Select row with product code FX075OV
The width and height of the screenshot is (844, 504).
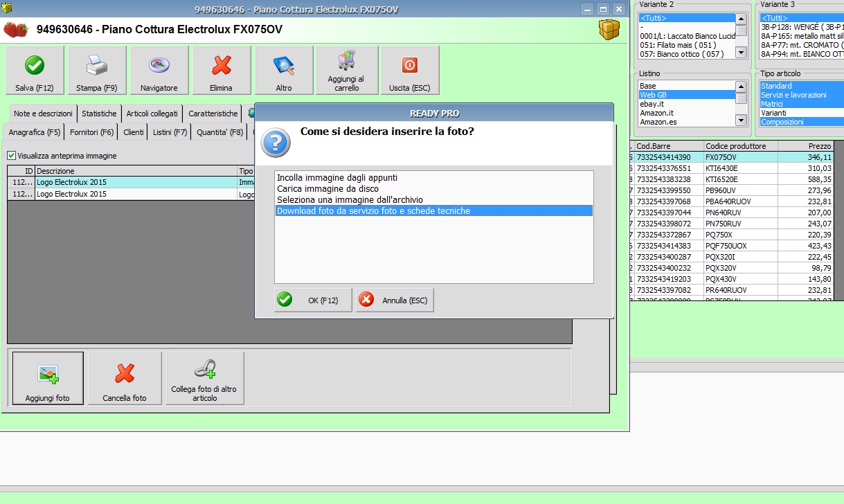[x=731, y=158]
